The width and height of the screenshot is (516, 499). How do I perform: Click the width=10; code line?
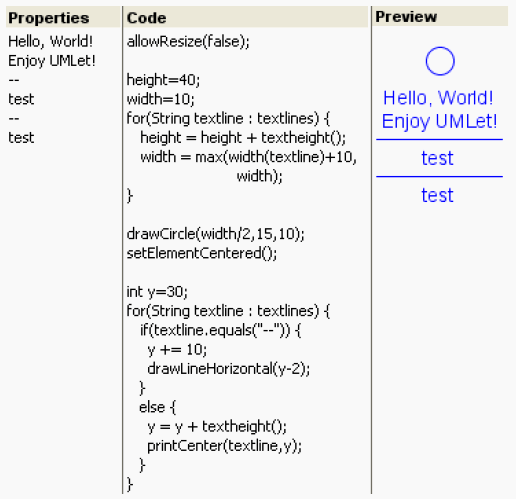(160, 99)
